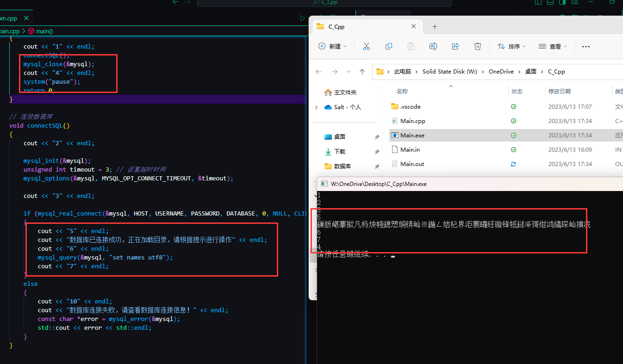Paste file using the clipboard icon
Viewport: 623px width, 364px height.
[411, 46]
